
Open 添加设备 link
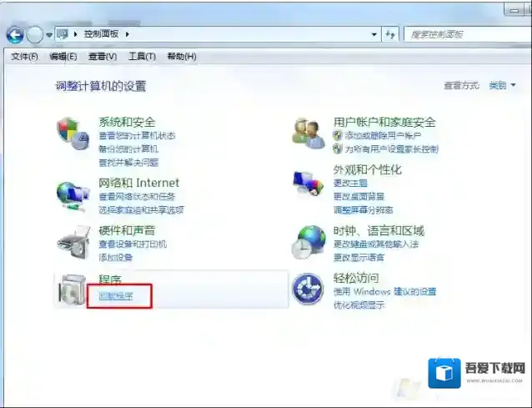(115, 257)
